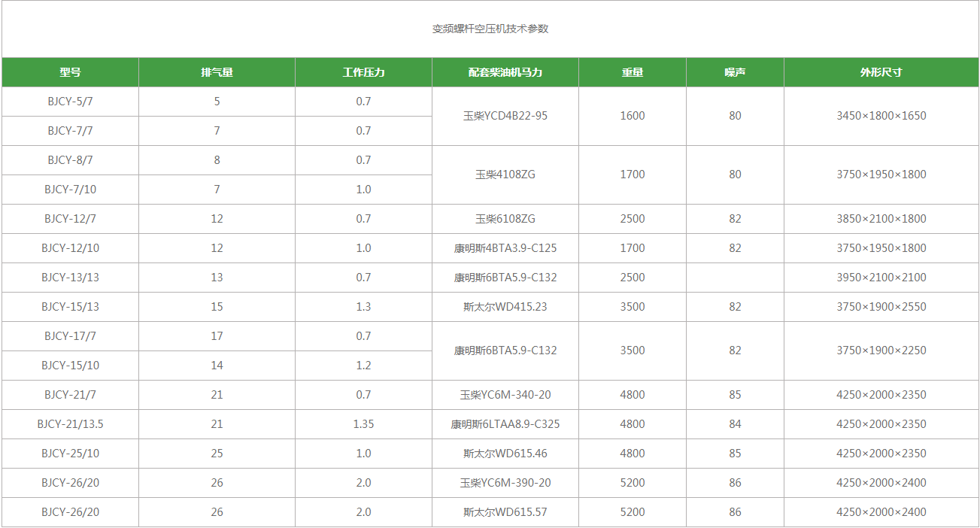The image size is (980, 528).
Task: Click displacement value 14
Action: pyautogui.click(x=217, y=366)
